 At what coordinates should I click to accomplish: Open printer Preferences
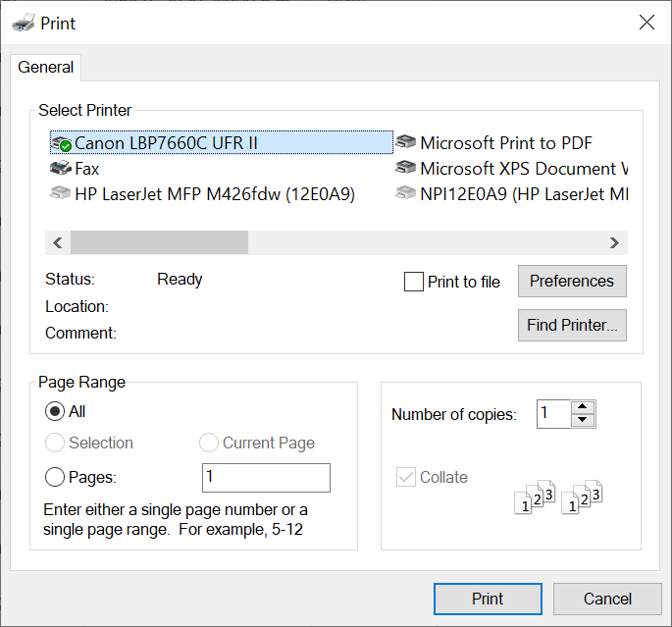[x=571, y=282]
